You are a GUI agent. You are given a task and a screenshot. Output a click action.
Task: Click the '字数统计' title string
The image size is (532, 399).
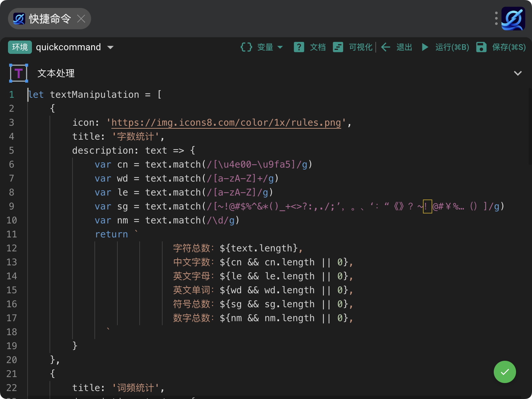pos(136,137)
